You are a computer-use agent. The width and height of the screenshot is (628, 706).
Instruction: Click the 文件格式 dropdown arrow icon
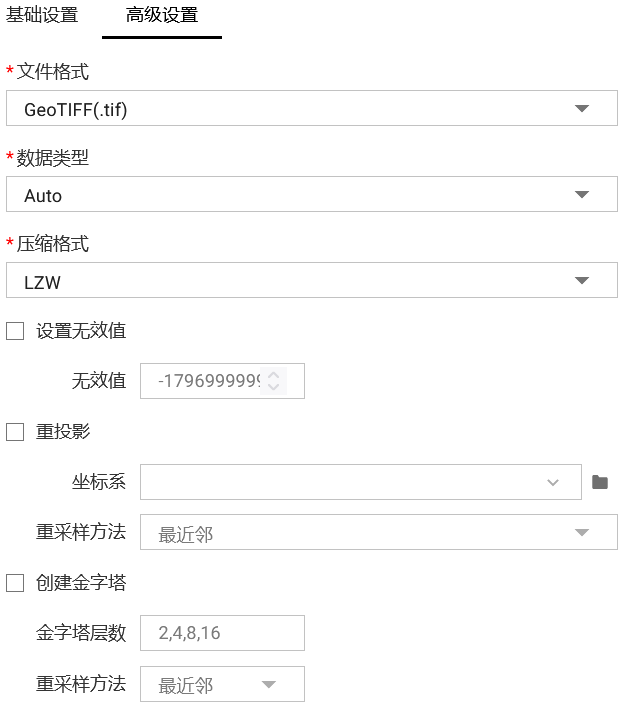tap(582, 109)
